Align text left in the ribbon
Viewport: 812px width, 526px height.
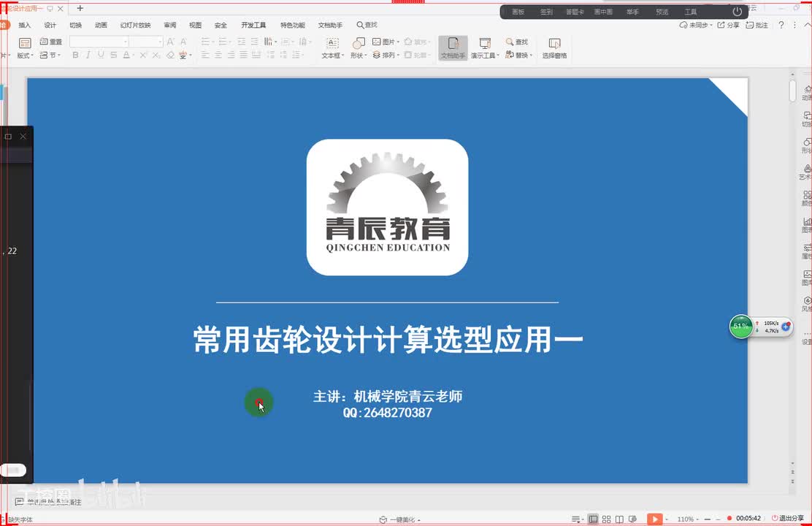206,55
